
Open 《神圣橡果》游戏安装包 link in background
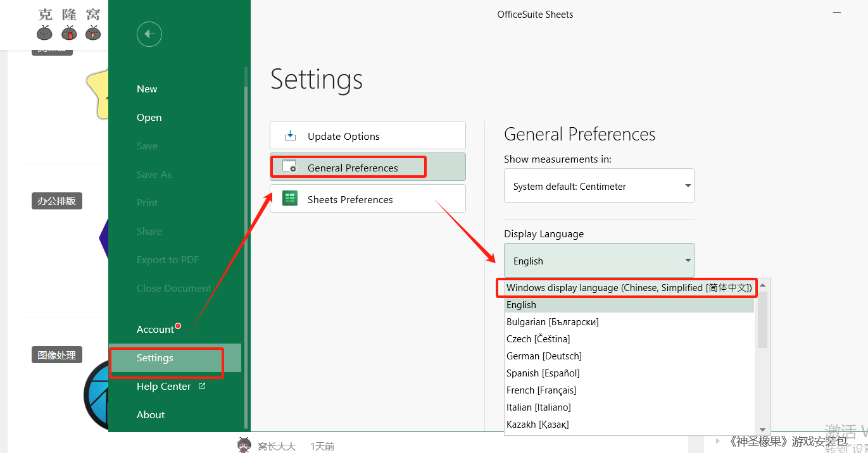click(x=788, y=441)
